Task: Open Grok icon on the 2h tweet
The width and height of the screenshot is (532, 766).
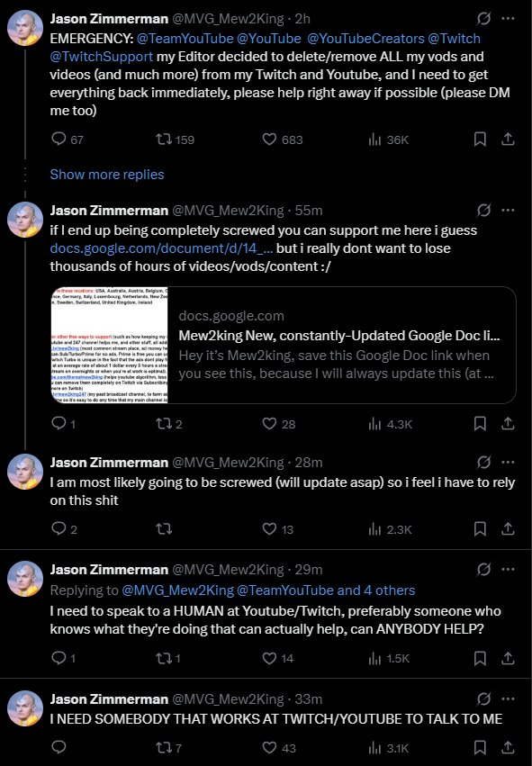Action: click(x=483, y=19)
